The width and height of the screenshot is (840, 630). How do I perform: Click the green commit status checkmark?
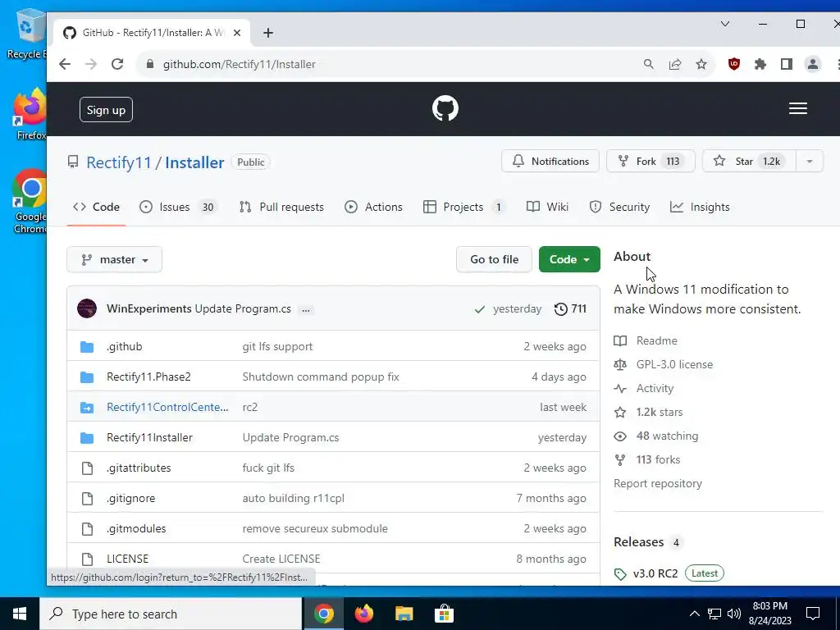click(x=479, y=309)
